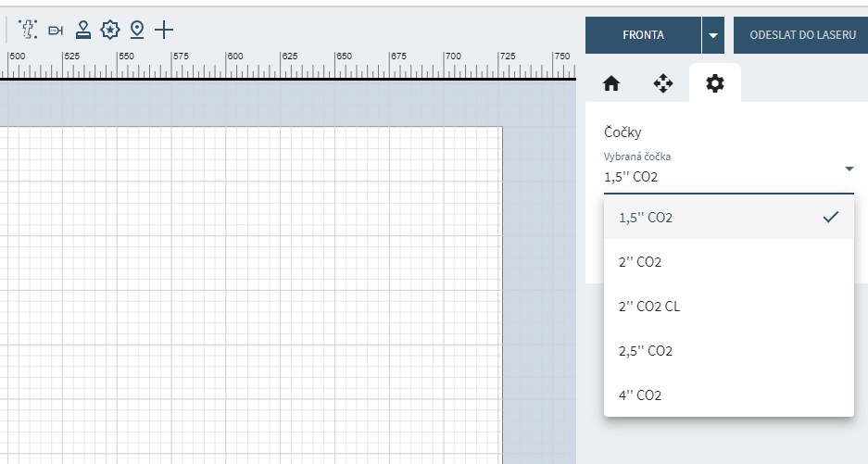This screenshot has width=868, height=464.
Task: Click the plus crosshair icon
Action: pos(164,30)
